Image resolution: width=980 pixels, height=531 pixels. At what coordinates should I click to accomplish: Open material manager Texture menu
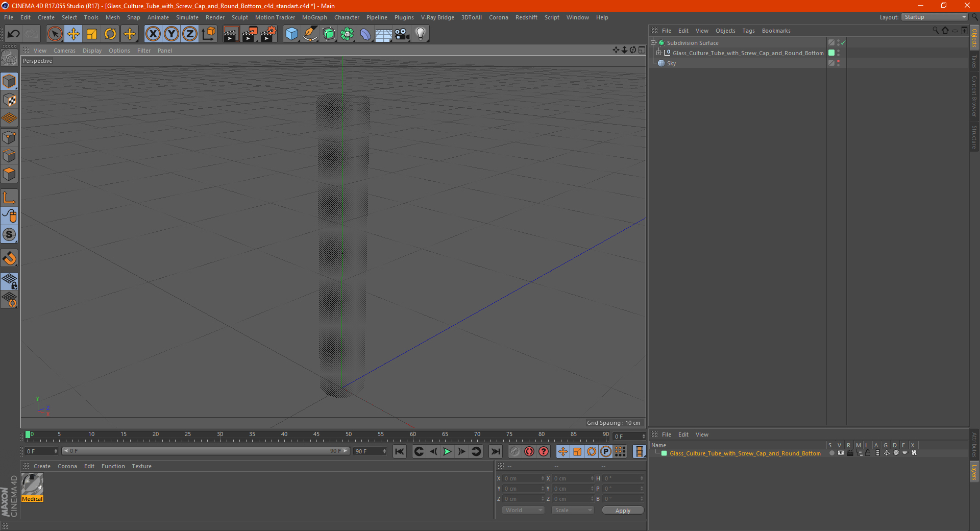(141, 466)
